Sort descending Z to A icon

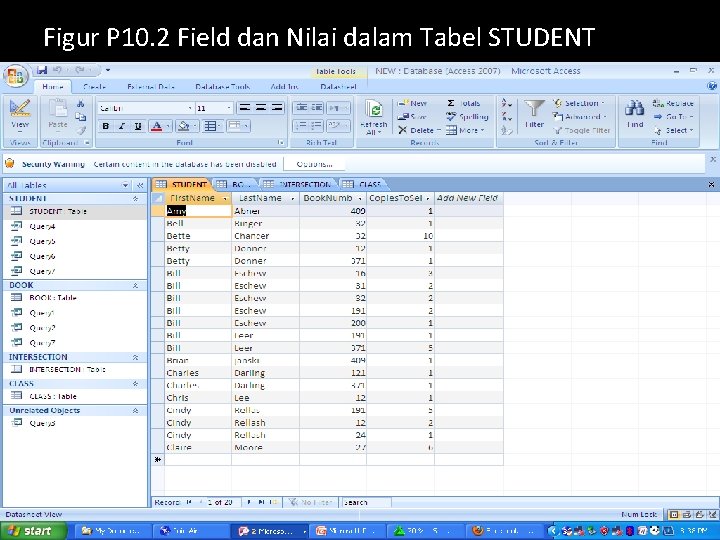506,117
